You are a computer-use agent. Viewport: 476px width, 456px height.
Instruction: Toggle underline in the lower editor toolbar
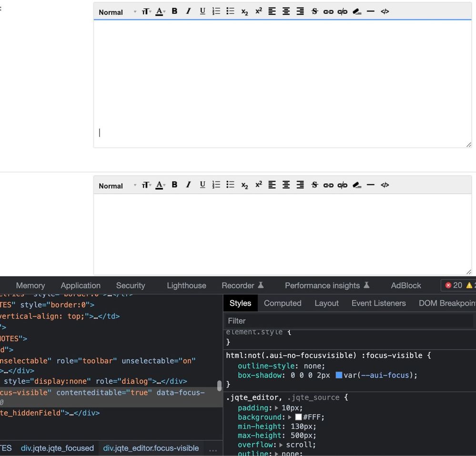(203, 185)
